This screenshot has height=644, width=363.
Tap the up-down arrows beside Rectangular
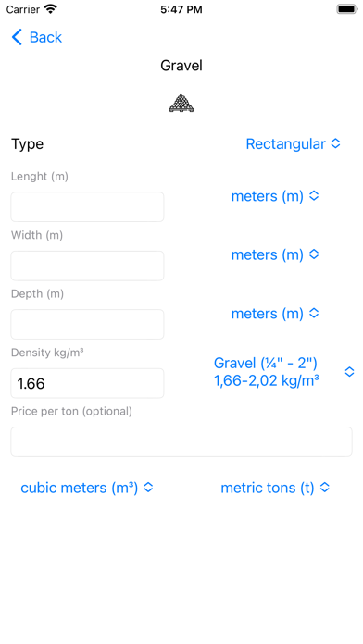336,143
